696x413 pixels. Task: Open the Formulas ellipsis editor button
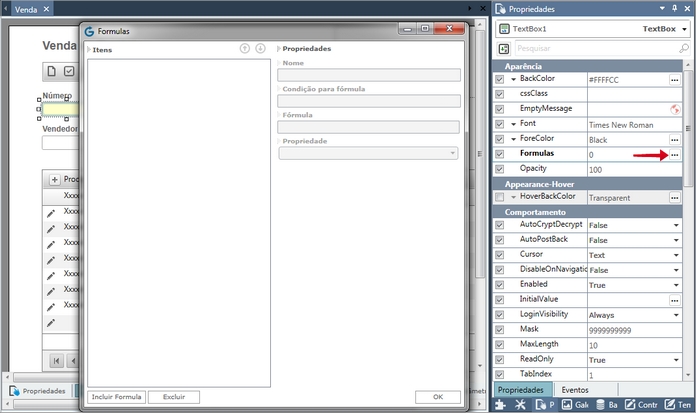tap(674, 155)
